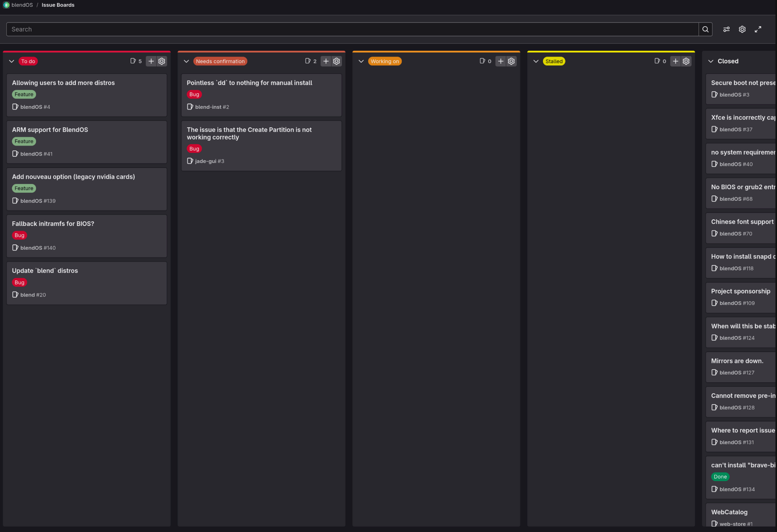This screenshot has width=777, height=532.
Task: Open the Issue Boards breadcrumb item
Action: pos(58,5)
